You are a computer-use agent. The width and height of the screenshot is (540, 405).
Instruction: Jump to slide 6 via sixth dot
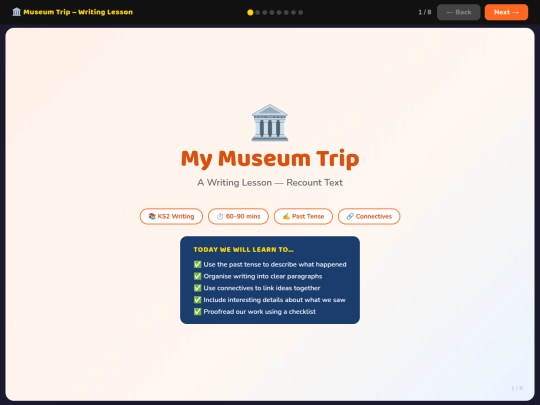pos(286,12)
